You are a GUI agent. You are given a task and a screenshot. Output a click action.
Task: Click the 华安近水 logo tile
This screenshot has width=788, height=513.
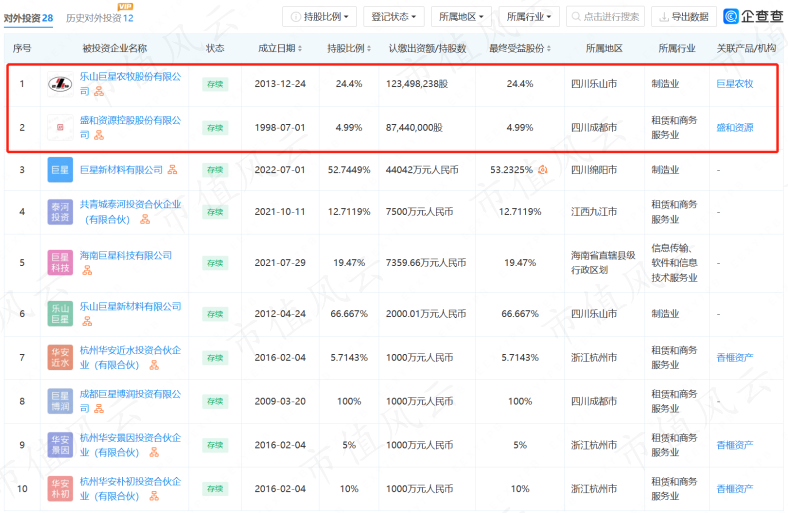click(60, 357)
